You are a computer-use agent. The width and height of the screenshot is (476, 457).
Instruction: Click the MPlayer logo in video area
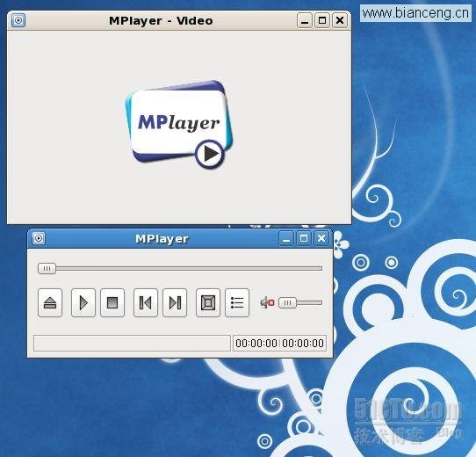point(179,125)
